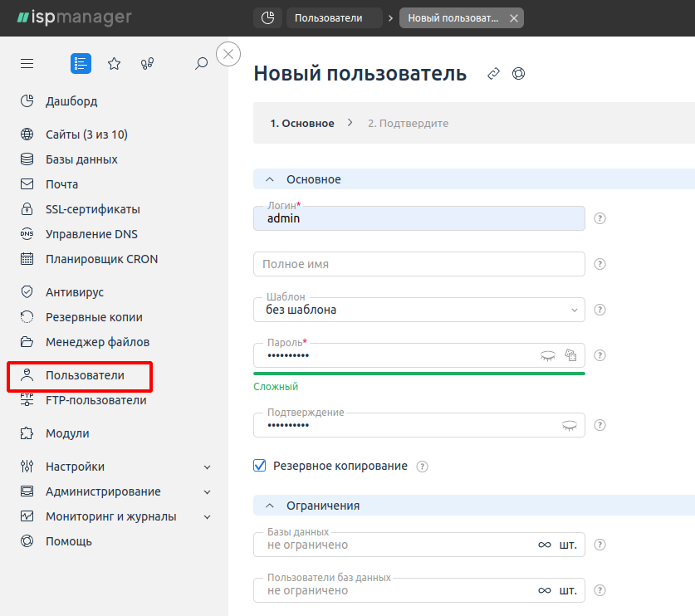Show password via eye icon in Пароль

click(548, 355)
